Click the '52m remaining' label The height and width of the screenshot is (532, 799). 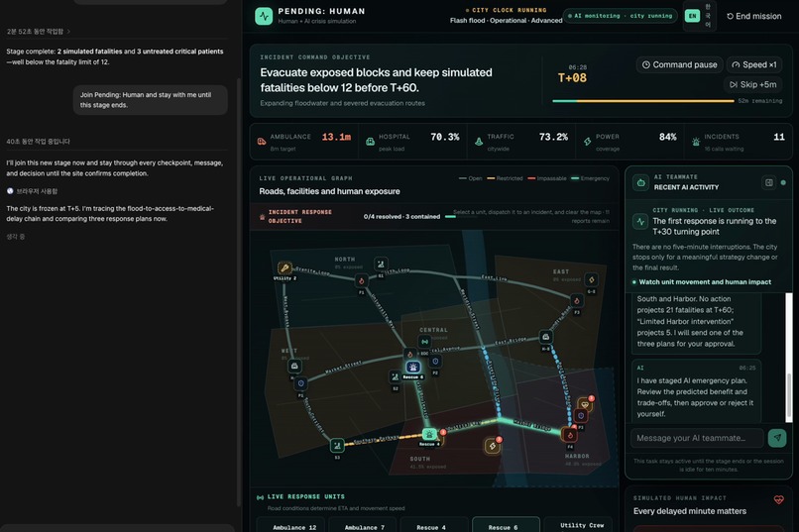pos(759,101)
